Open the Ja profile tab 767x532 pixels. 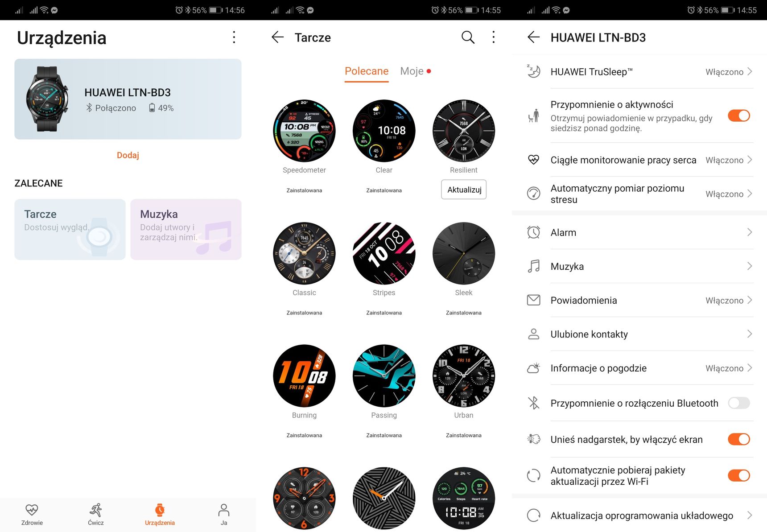[224, 515]
